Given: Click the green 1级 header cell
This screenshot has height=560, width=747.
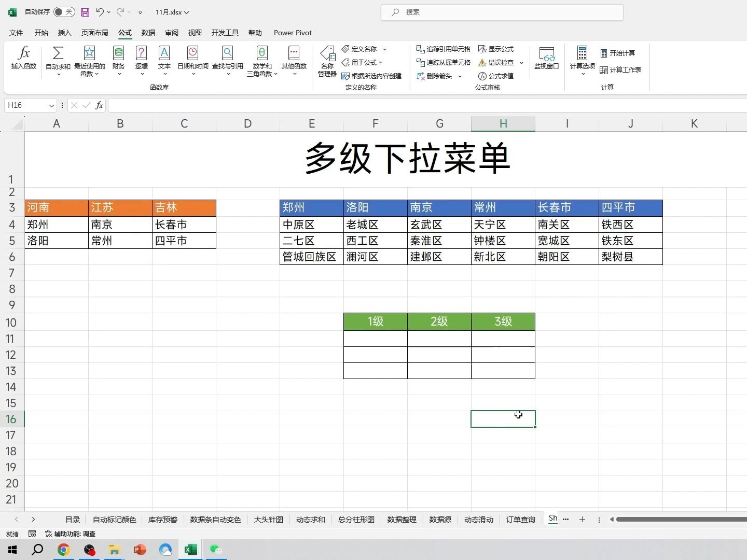Looking at the screenshot, I should (x=376, y=321).
